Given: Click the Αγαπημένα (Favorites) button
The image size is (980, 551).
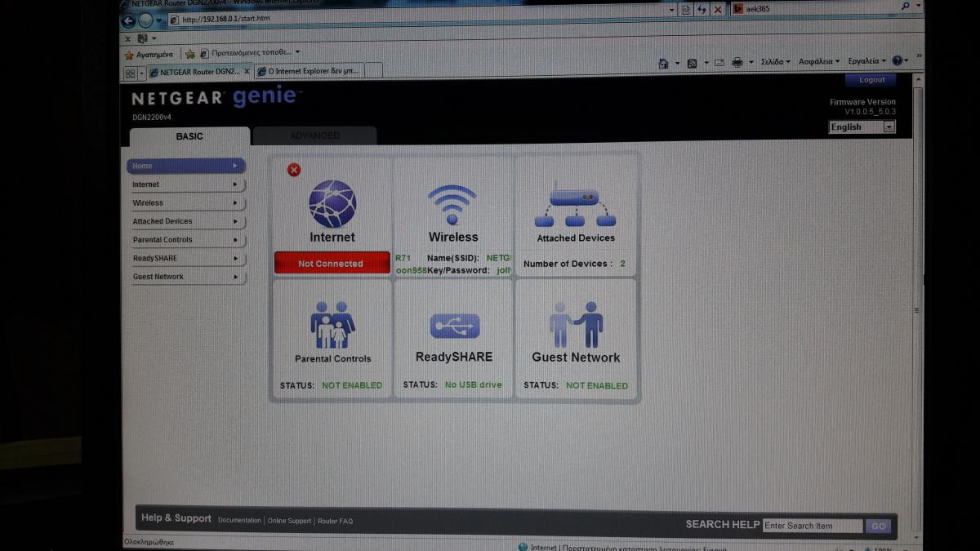Looking at the screenshot, I should [149, 55].
